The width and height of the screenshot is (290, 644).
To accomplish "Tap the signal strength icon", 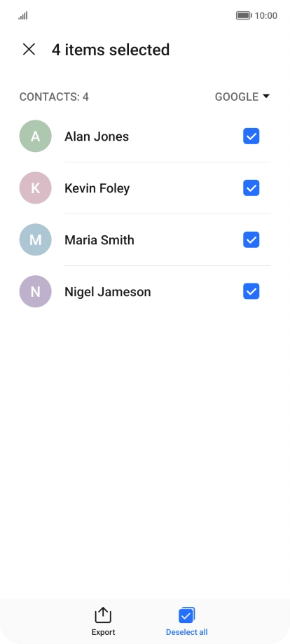I will tap(23, 15).
